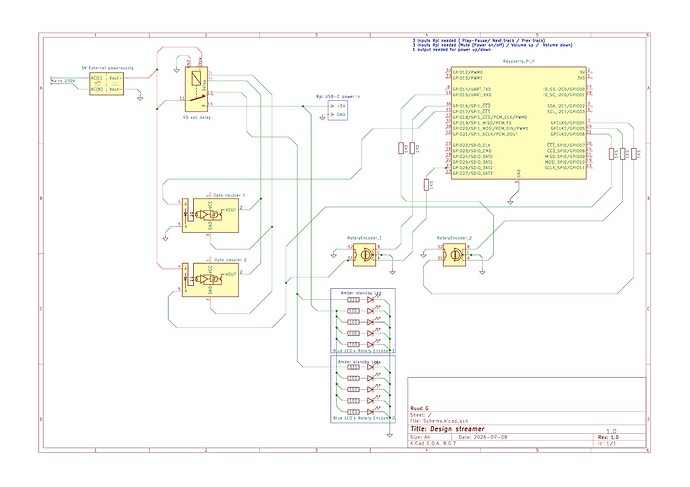Click the GPCLK0/GPIO04 pin label
690x487 pixels.
(568, 123)
